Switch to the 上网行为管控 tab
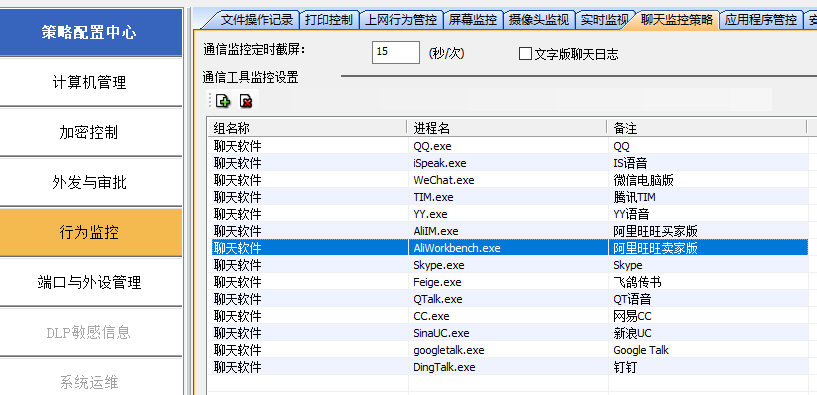817x395 pixels. 401,20
